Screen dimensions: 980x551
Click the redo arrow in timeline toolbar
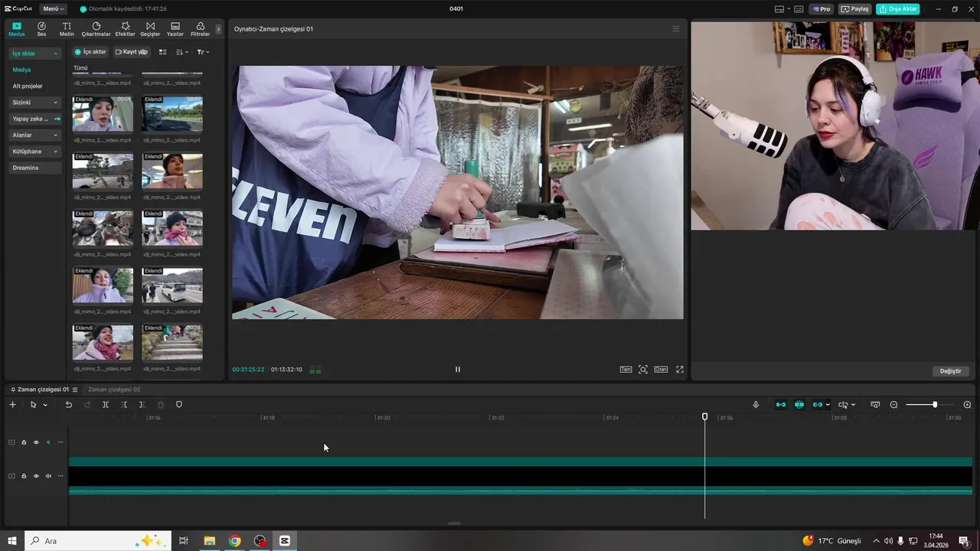[87, 405]
